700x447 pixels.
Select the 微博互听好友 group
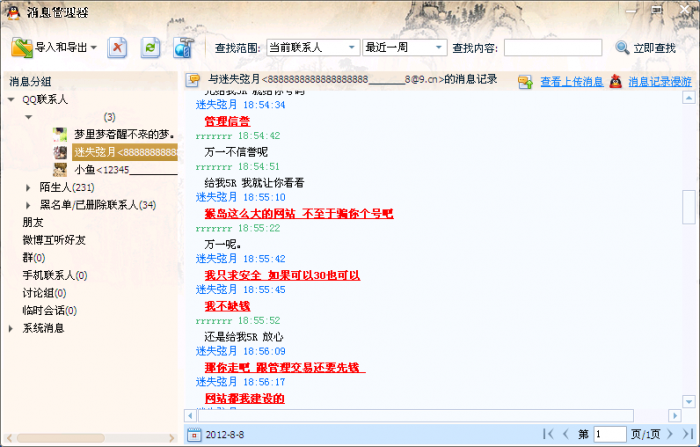(x=54, y=240)
